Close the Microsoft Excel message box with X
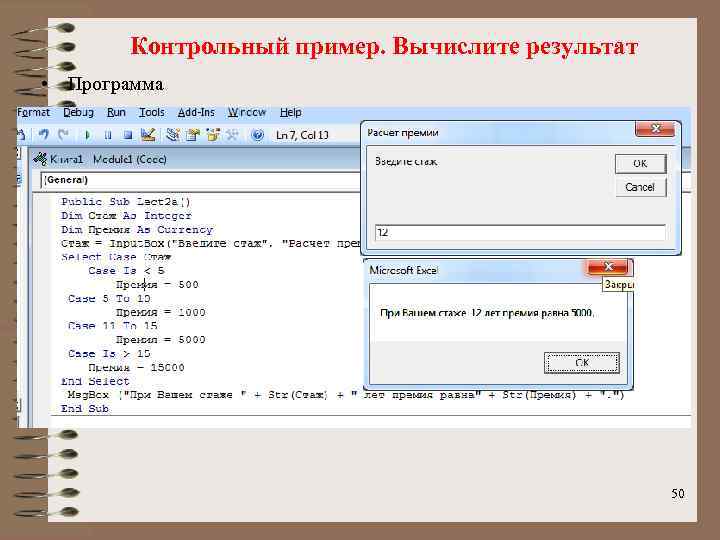Image resolution: width=720 pixels, height=540 pixels. click(608, 267)
